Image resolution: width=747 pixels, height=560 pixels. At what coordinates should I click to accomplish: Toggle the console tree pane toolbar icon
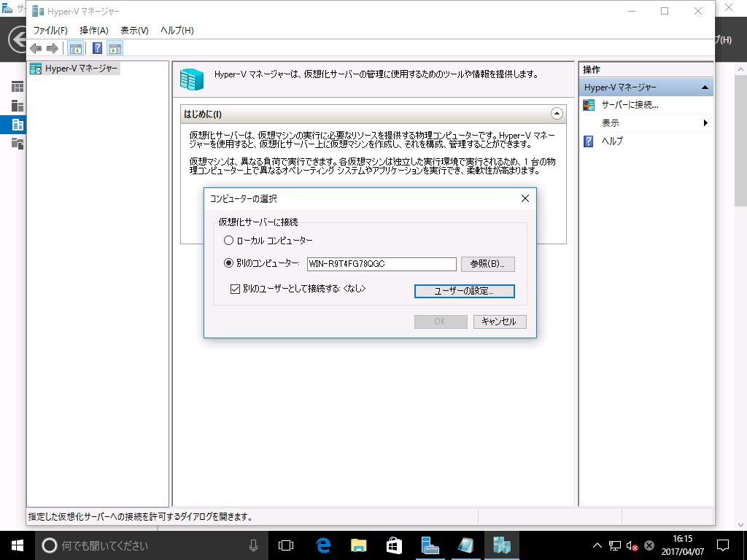click(x=75, y=49)
